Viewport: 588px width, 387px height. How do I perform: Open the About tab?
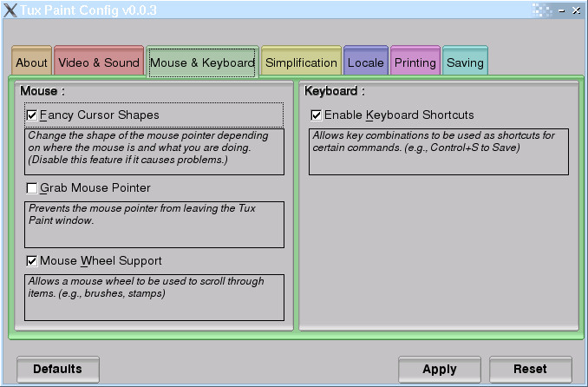point(31,62)
